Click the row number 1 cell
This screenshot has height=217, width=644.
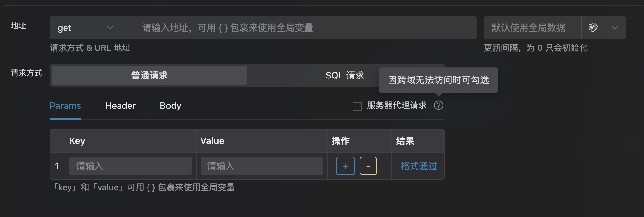click(x=57, y=166)
